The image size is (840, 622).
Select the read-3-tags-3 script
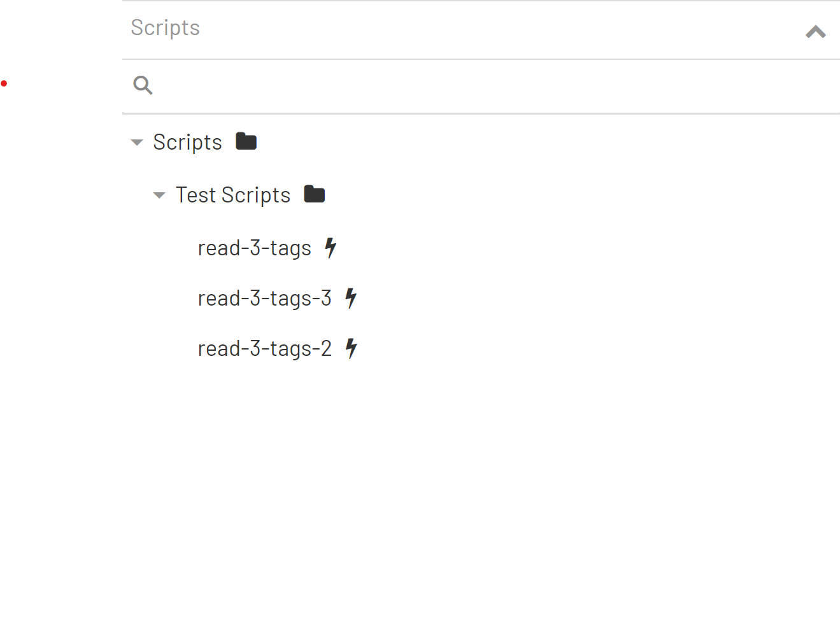pos(265,298)
